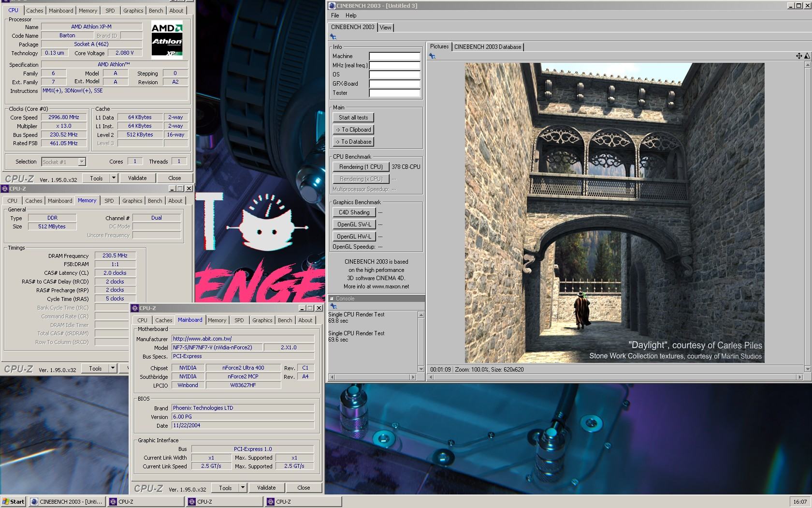Screen dimensions: 812x508
Task: Click the CINEBENCH window title icon
Action: pyautogui.click(x=332, y=6)
